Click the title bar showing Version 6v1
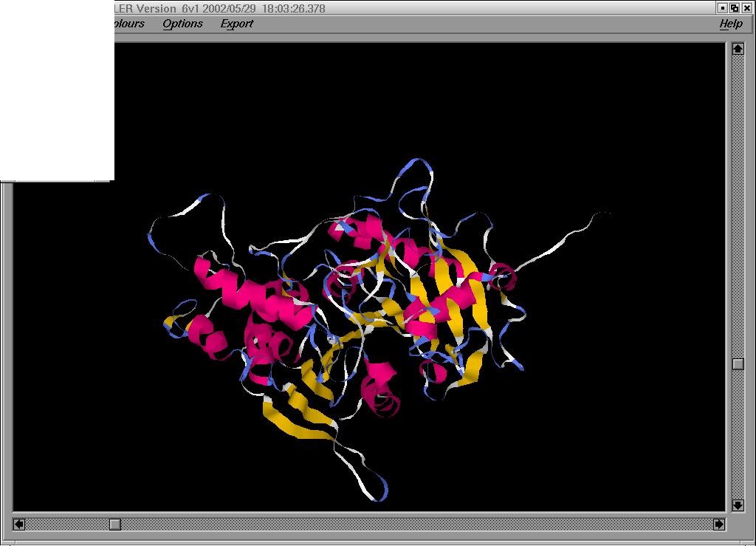The image size is (756, 546). [221, 9]
